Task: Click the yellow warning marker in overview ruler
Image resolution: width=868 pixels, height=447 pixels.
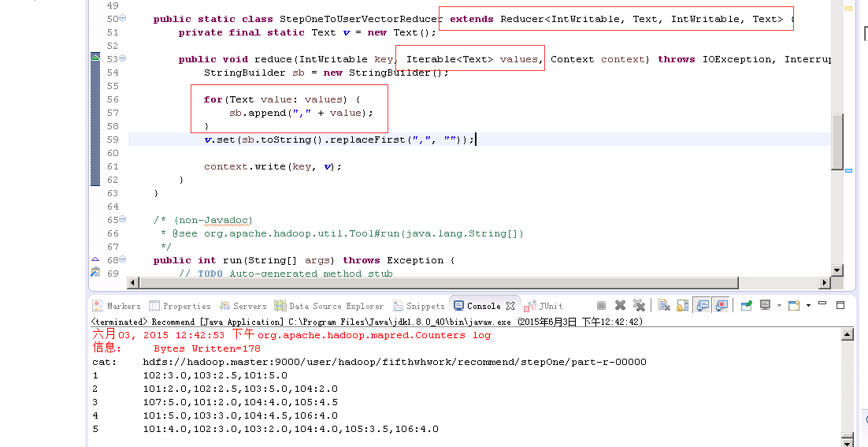Action: pyautogui.click(x=848, y=9)
